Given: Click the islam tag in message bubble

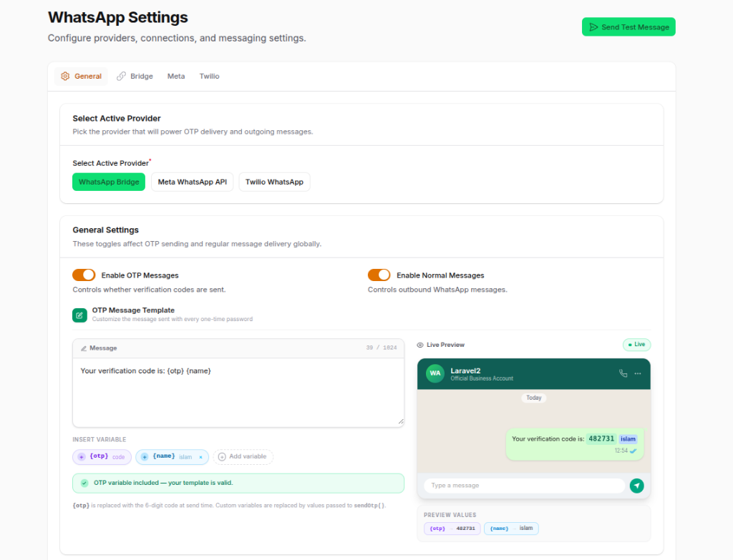Looking at the screenshot, I should (628, 439).
